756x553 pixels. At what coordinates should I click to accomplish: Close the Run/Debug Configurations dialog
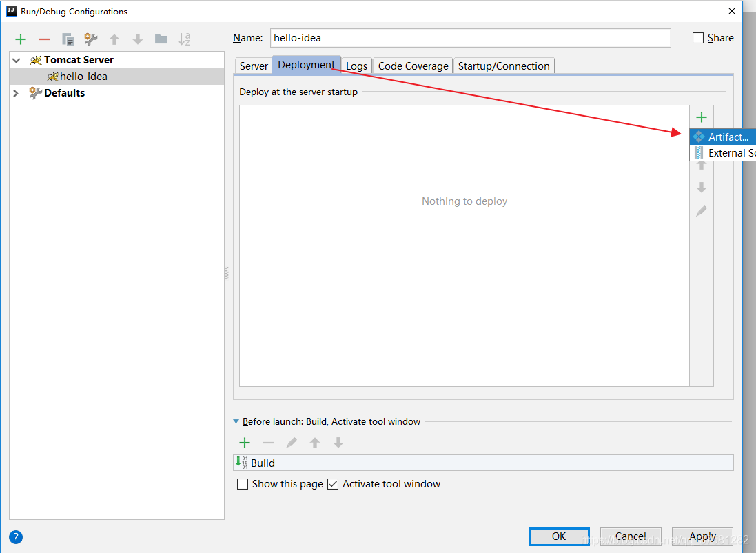(x=731, y=11)
